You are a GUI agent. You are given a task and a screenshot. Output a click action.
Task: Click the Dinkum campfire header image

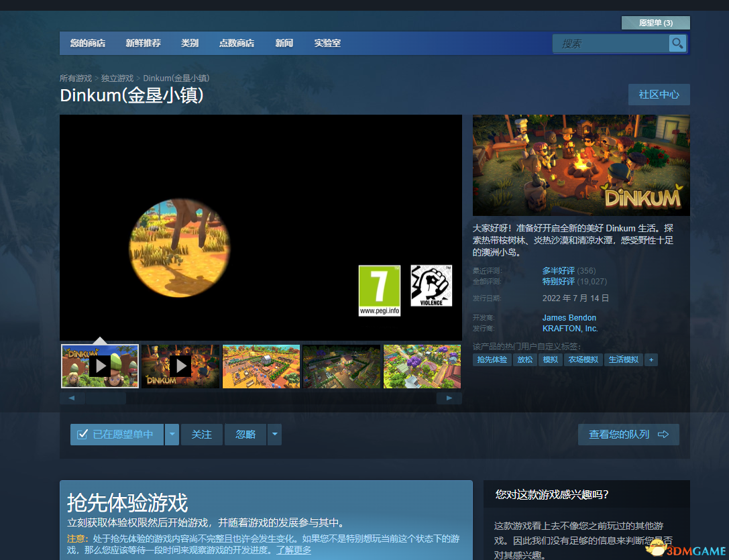click(581, 165)
